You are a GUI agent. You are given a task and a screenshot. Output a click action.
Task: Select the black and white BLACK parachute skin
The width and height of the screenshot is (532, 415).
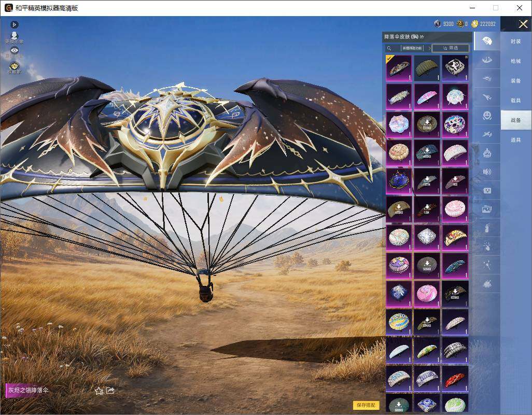click(x=455, y=68)
